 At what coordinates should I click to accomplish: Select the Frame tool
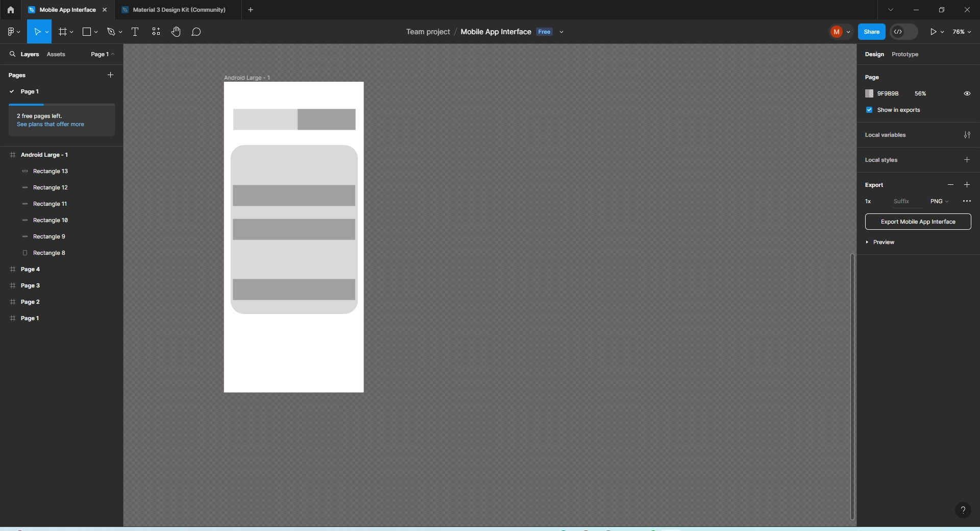[63, 32]
